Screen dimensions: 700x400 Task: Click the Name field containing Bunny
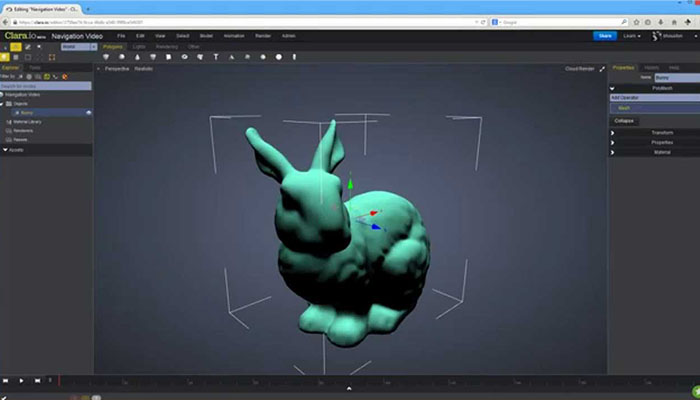tap(677, 78)
